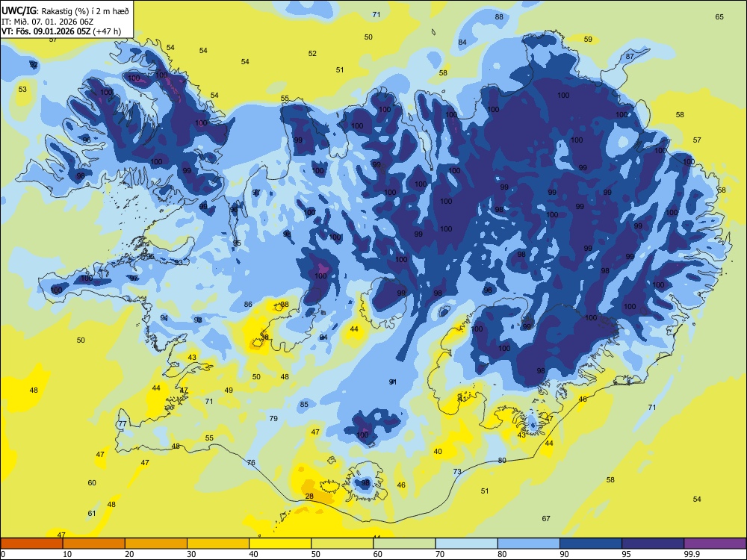Select the dark navy 95–99.9 legend swatch

[x=653, y=544]
